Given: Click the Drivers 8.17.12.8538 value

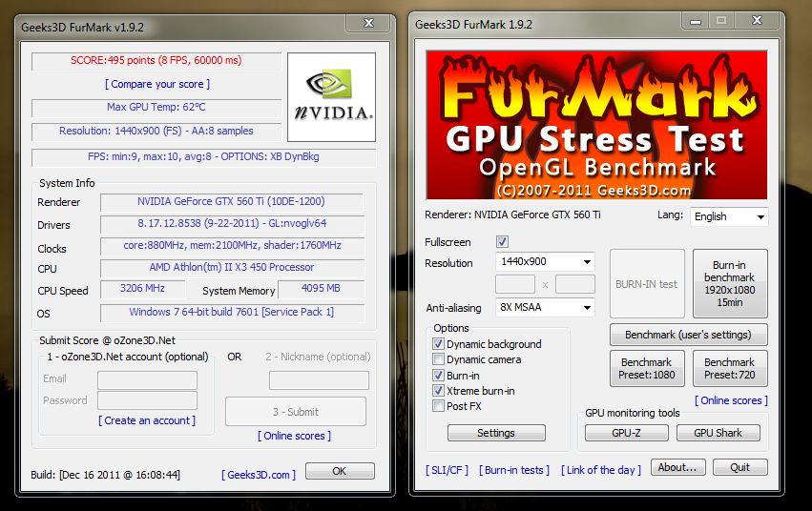Looking at the screenshot, I should pos(232,223).
